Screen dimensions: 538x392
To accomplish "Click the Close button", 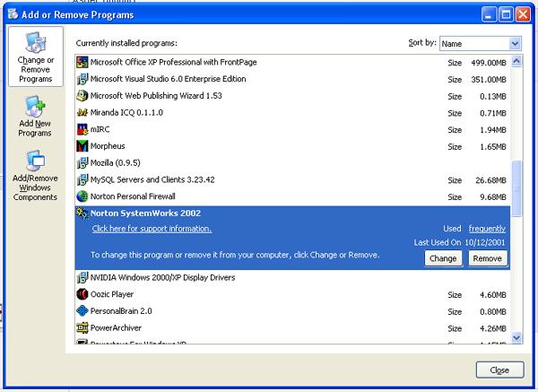I will click(x=499, y=370).
